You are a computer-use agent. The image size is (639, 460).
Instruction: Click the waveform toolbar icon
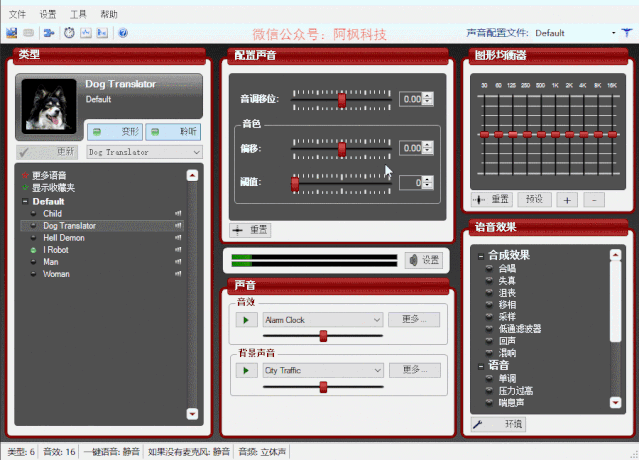coord(86,33)
